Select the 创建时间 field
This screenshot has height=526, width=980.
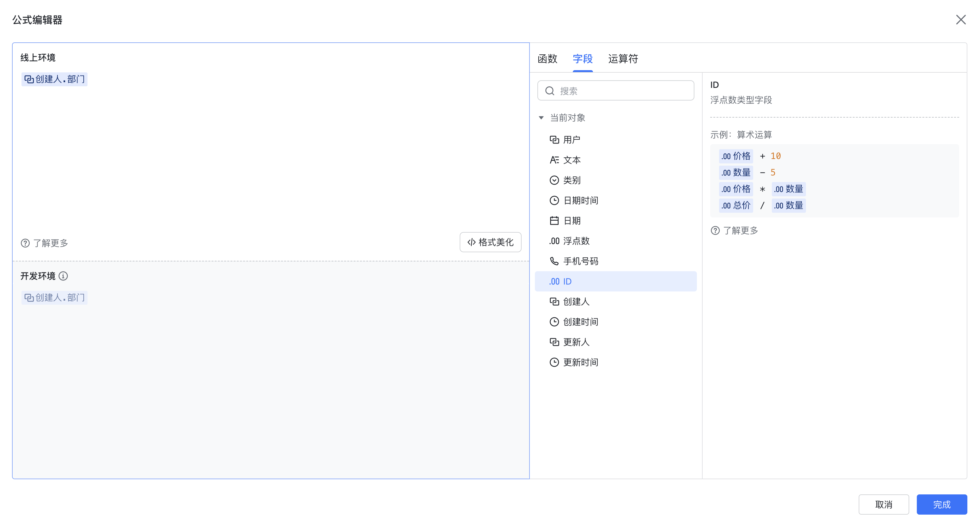[615, 321]
